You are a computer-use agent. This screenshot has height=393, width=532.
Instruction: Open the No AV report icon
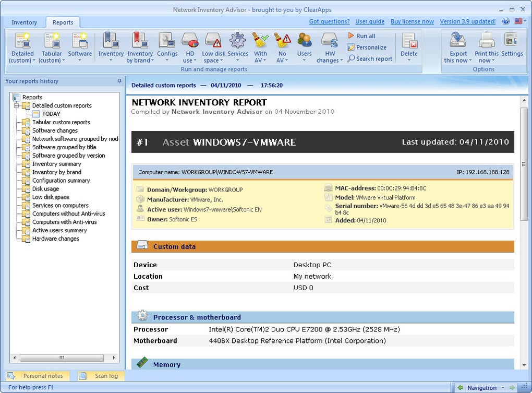click(x=282, y=40)
